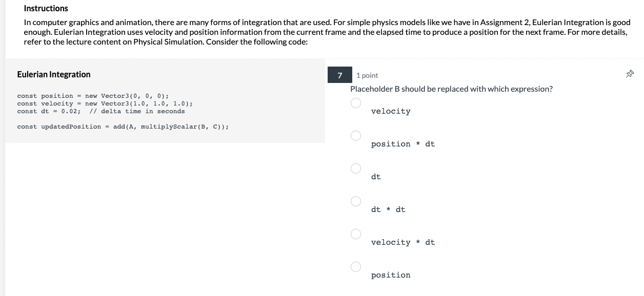Image resolution: width=644 pixels, height=296 pixels.
Task: Select the answer option dt
Action: click(x=356, y=168)
